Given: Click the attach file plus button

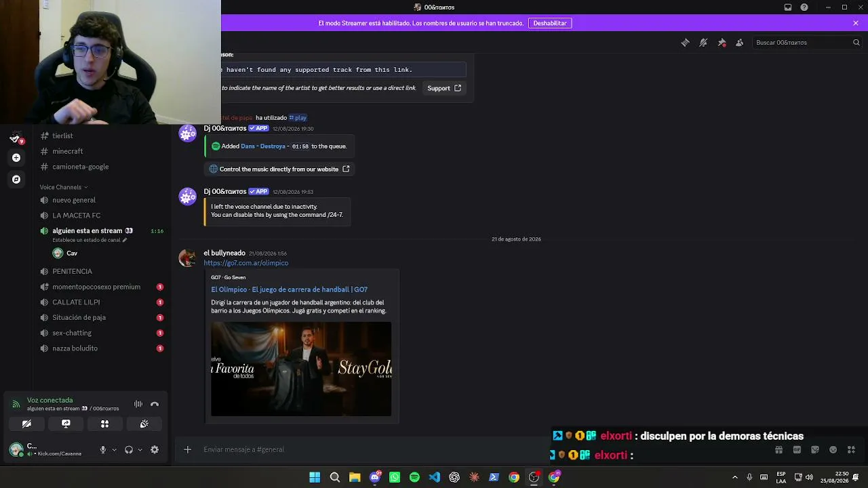Looking at the screenshot, I should [x=188, y=449].
